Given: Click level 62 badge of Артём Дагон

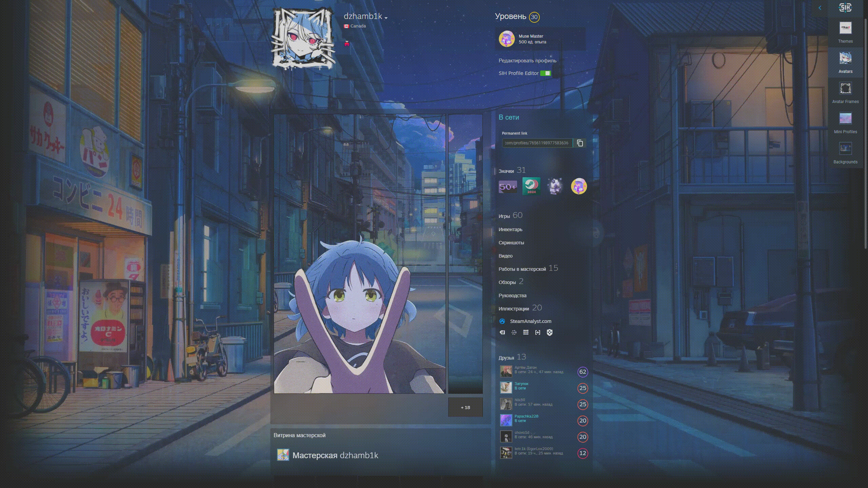Looking at the screenshot, I should 583,372.
